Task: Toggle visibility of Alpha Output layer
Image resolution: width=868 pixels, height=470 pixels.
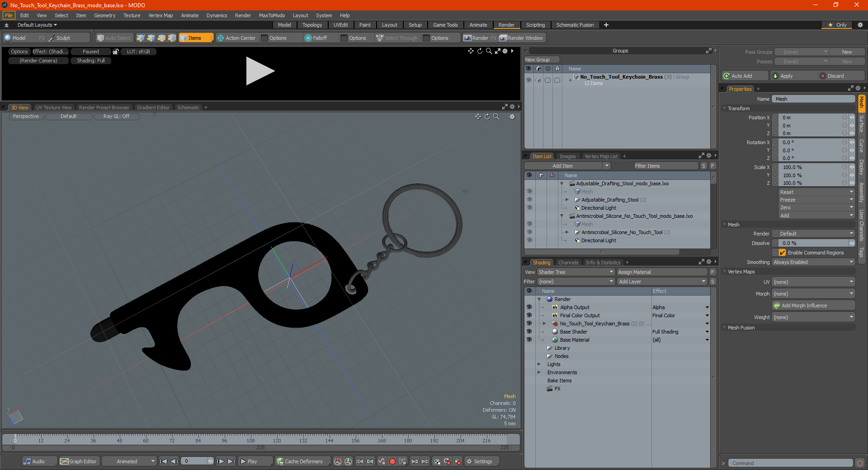Action: point(529,307)
